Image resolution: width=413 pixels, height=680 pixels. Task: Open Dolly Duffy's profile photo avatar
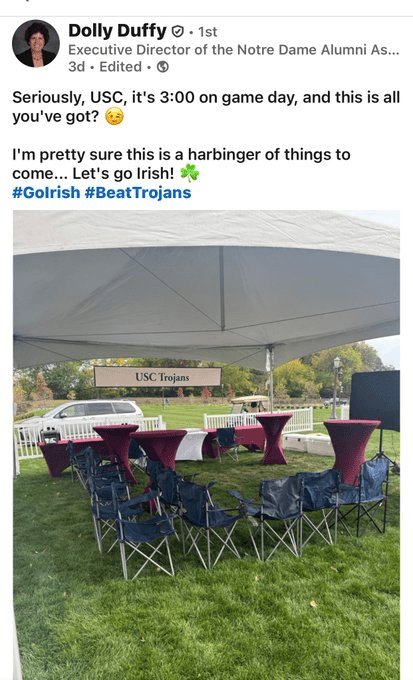tap(36, 44)
